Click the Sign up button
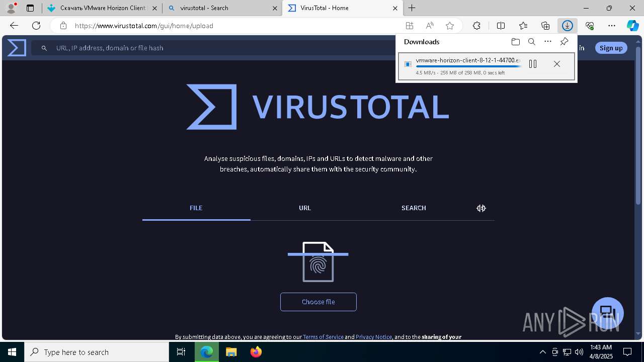Screen dimensions: 644x362 pos(611,48)
